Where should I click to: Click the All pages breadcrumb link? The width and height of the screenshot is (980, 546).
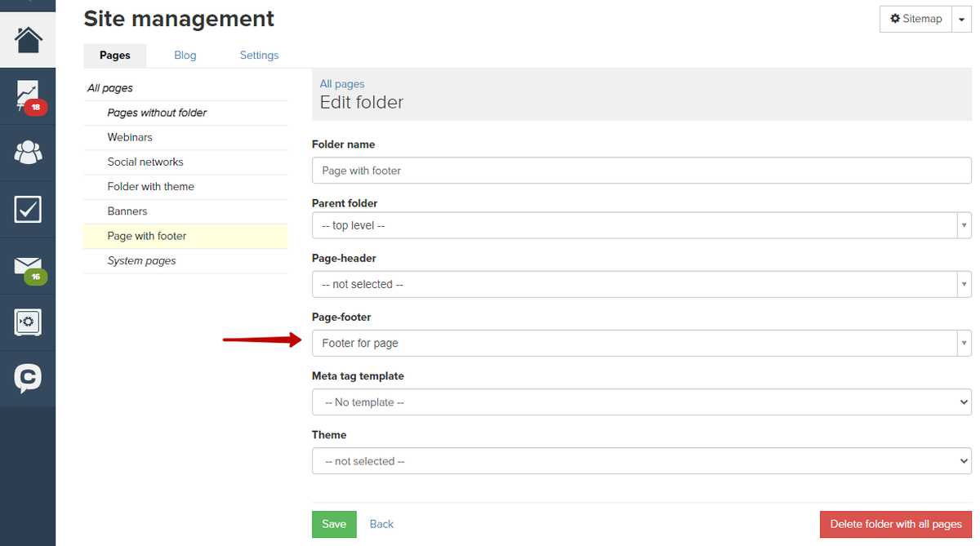click(x=342, y=84)
